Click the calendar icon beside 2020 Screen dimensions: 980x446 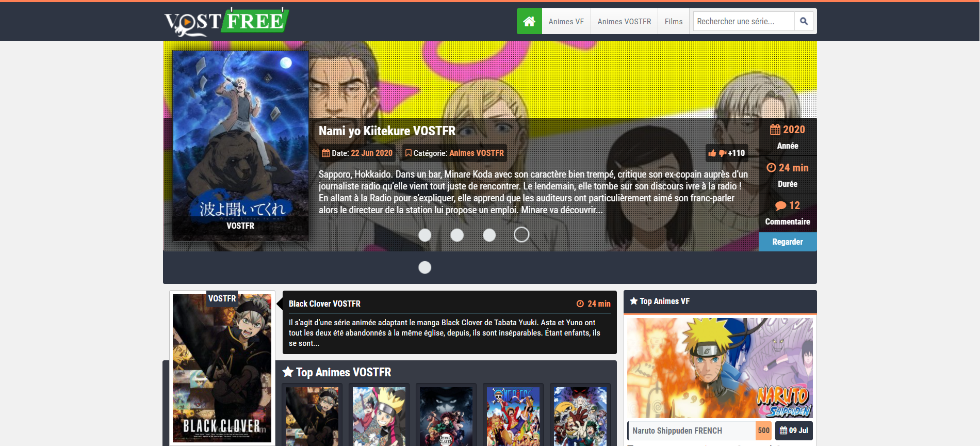click(775, 130)
